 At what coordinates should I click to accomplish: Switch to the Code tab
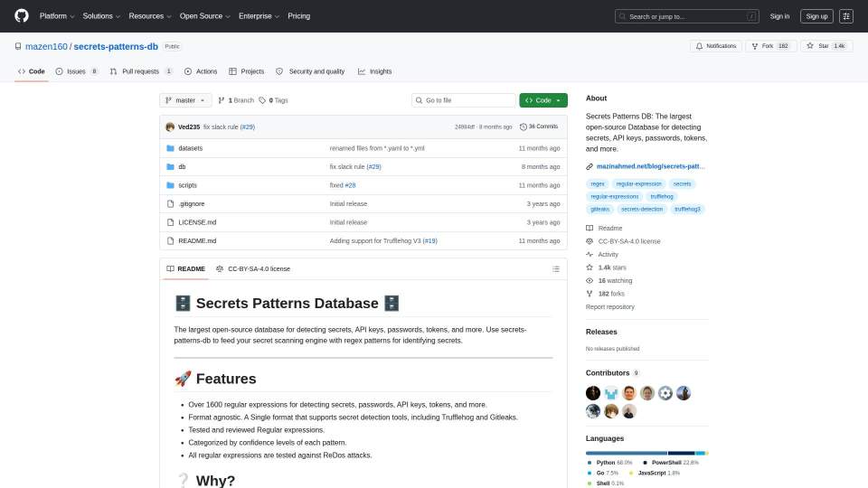pyautogui.click(x=32, y=71)
